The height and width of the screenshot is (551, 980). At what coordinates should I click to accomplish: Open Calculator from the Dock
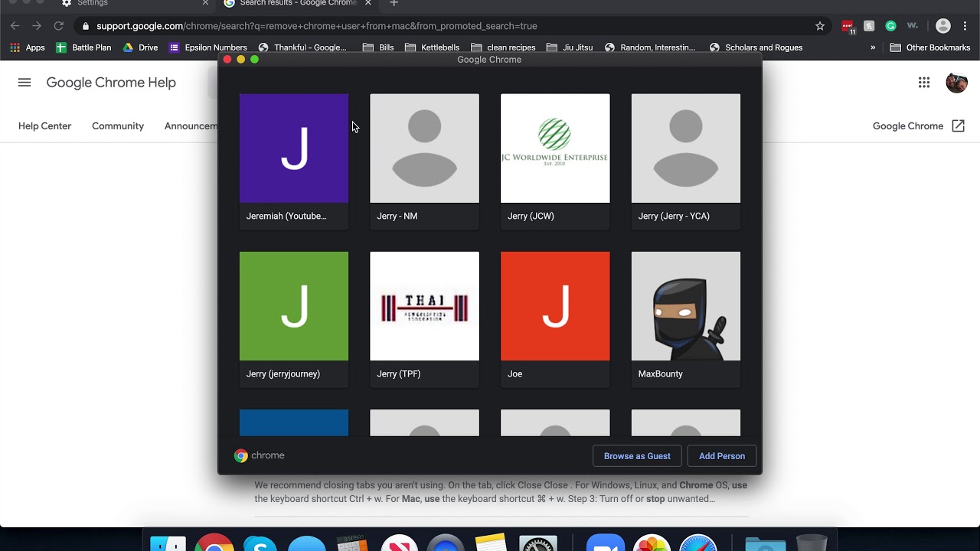pos(353,542)
